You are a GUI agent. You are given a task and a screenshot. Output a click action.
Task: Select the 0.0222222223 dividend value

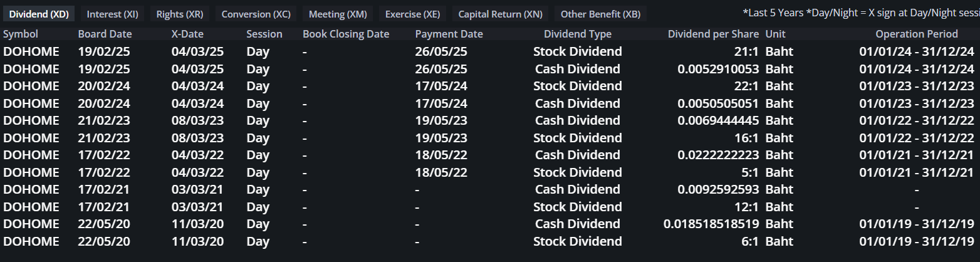click(x=718, y=155)
